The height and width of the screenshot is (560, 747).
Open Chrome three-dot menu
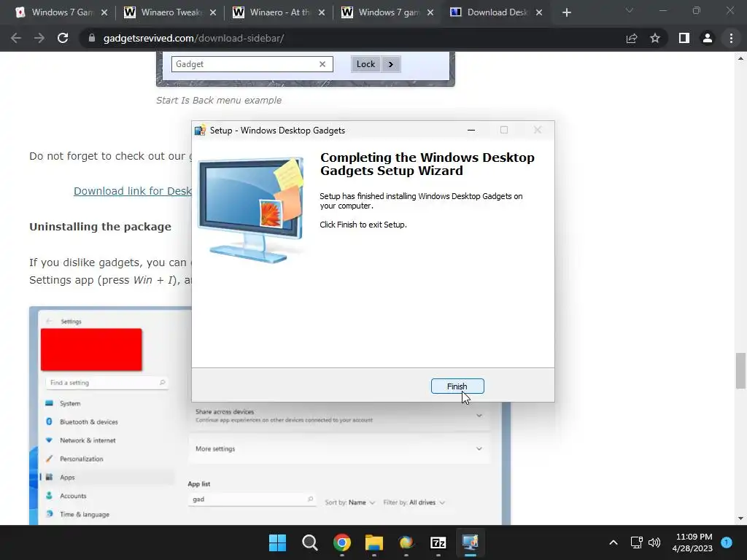click(x=731, y=38)
